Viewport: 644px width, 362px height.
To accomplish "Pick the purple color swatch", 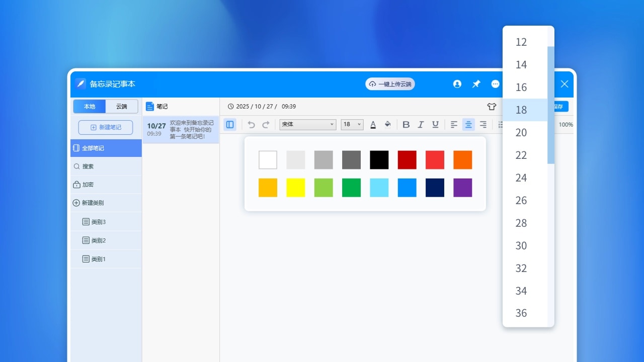I will coord(462,188).
